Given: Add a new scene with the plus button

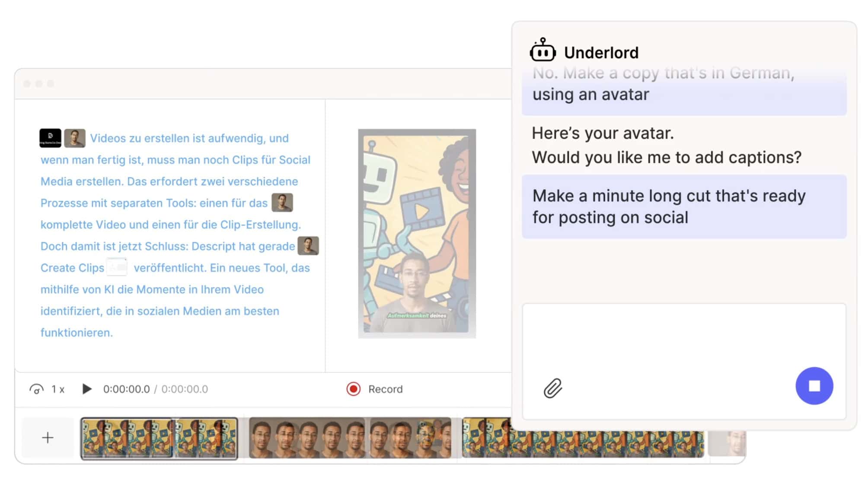Looking at the screenshot, I should [x=48, y=438].
